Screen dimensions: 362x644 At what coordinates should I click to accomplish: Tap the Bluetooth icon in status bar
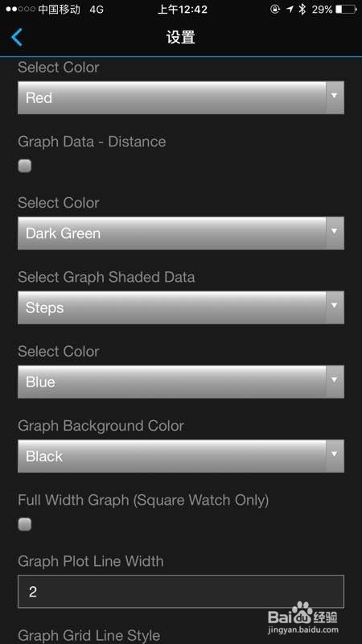[302, 10]
